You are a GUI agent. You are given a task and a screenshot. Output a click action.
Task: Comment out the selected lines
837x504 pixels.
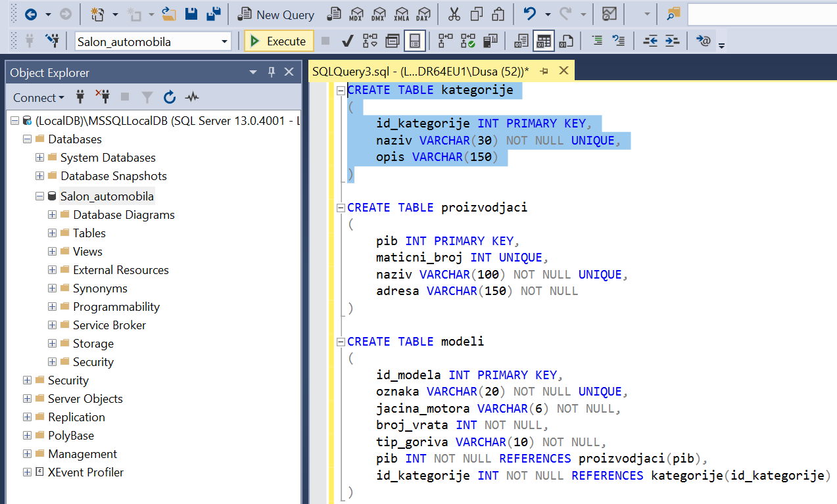(597, 41)
